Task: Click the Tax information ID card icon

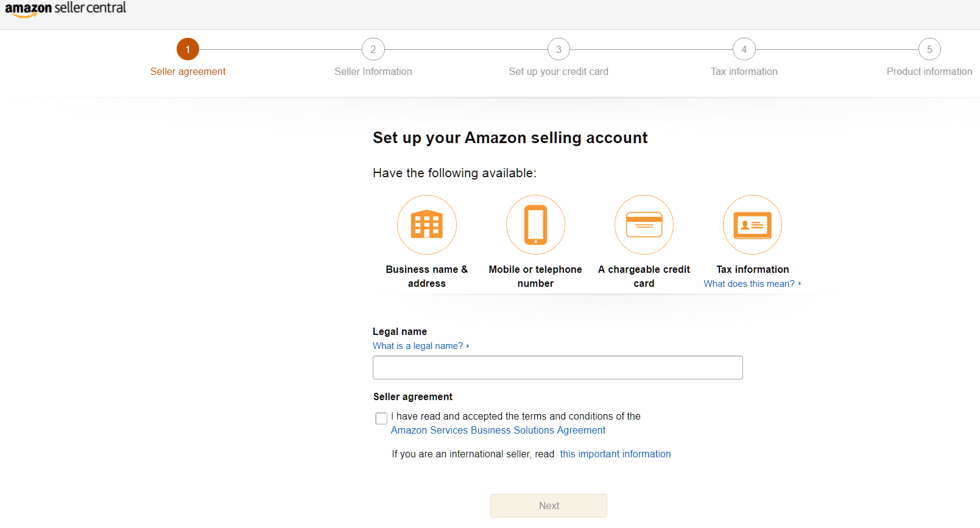Action: click(x=752, y=224)
